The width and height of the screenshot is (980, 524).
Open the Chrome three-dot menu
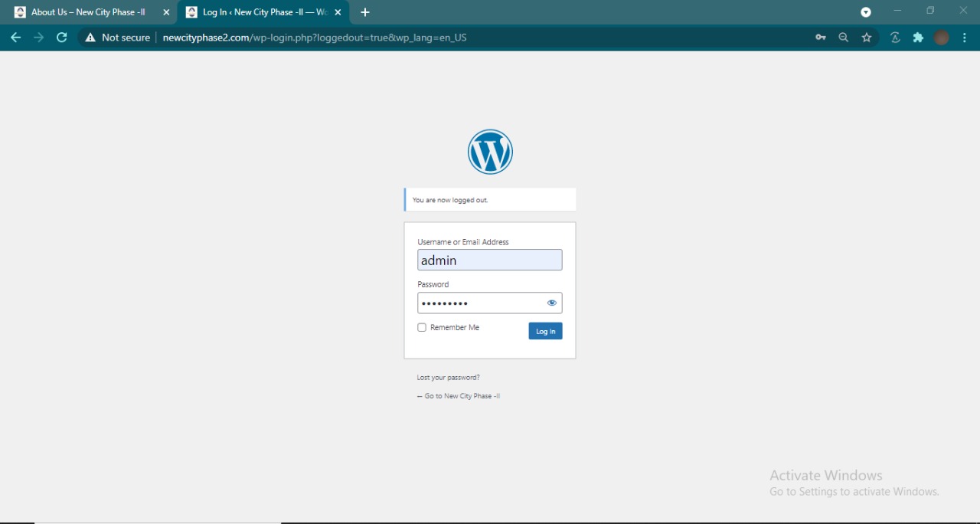point(965,38)
